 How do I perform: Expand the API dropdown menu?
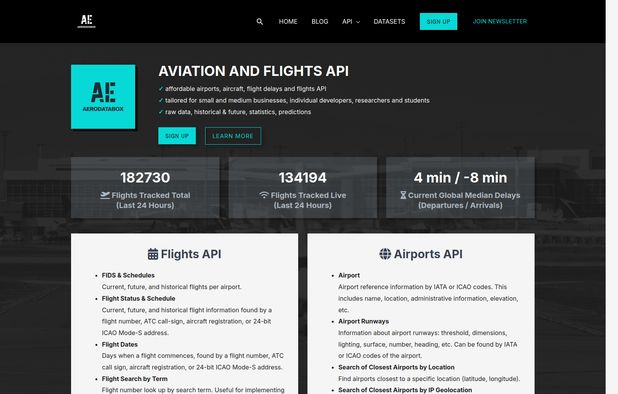coord(351,22)
